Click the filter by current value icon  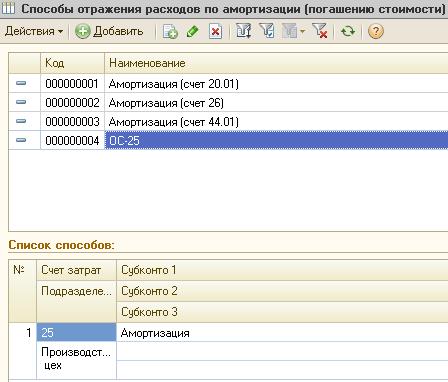(267, 31)
